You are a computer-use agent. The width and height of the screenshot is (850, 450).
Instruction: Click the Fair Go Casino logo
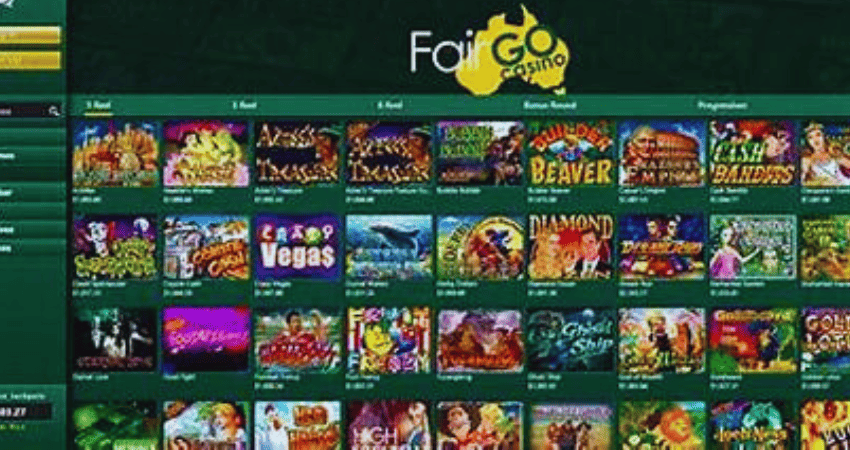pyautogui.click(x=490, y=50)
